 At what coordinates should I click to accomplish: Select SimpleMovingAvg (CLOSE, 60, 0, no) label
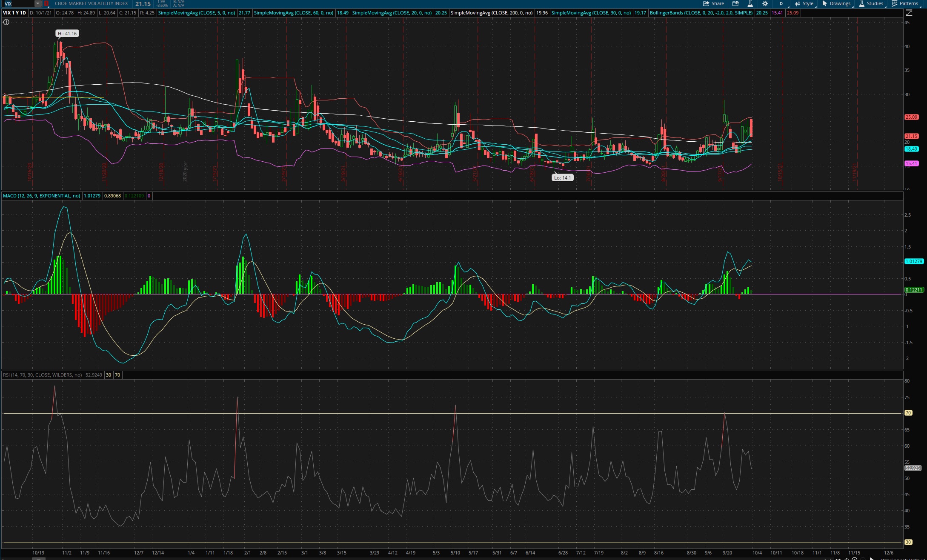coord(293,13)
